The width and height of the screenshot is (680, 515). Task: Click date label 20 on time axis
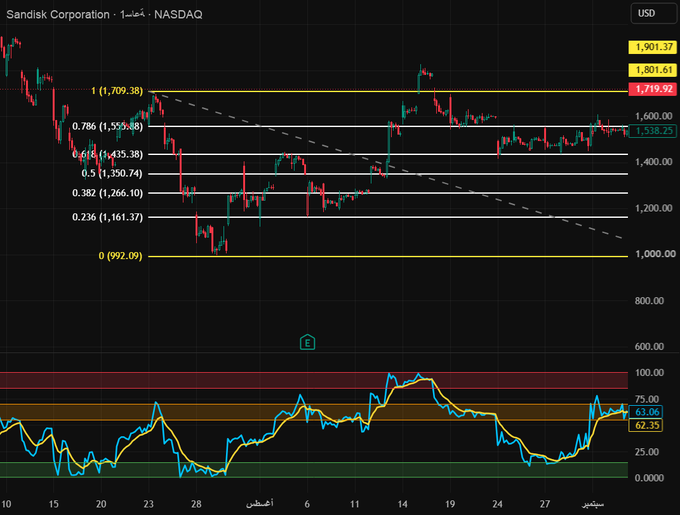101,504
